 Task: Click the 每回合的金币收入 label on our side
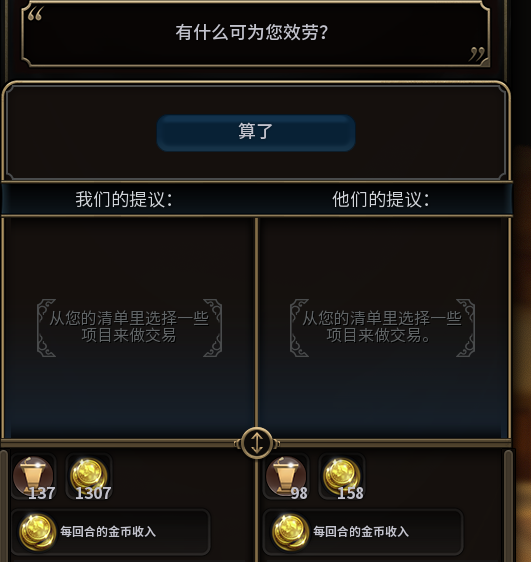pos(108,532)
